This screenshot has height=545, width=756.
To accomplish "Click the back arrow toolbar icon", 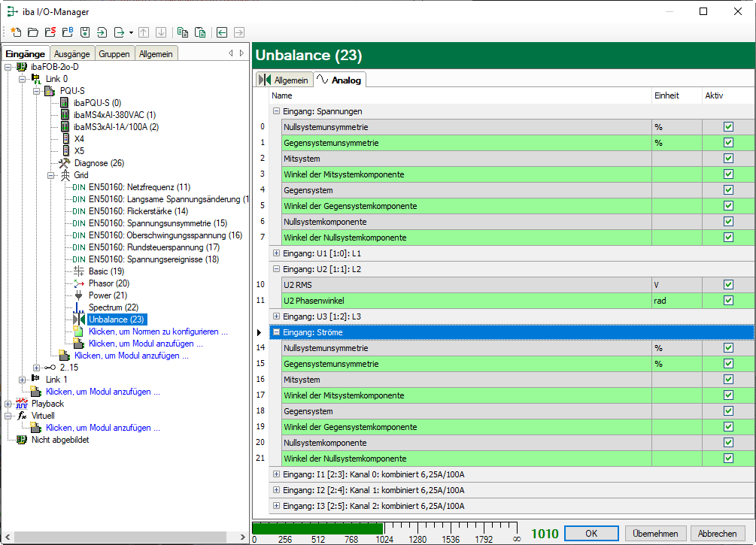I will coord(222,32).
